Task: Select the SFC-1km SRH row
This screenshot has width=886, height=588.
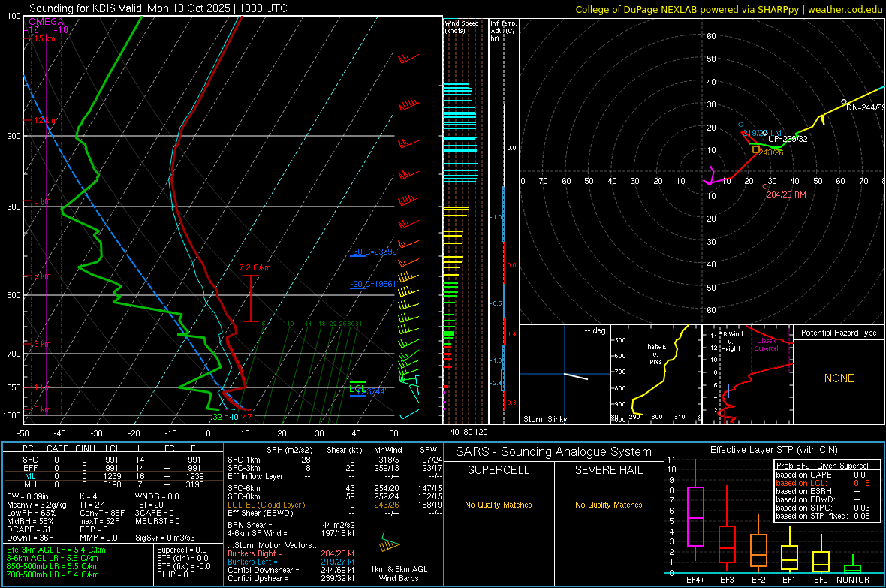Action: [335, 460]
